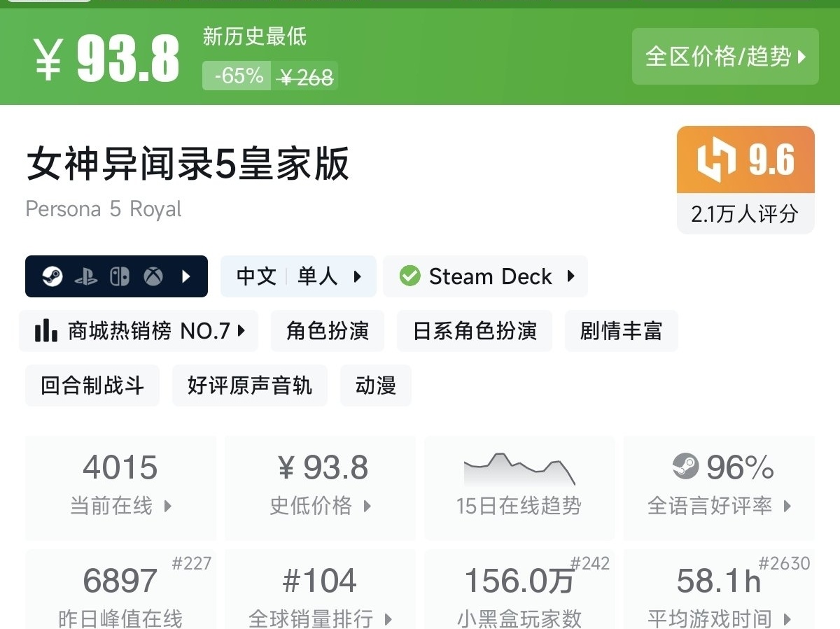Click the original price ¥268
This screenshot has height=629, width=840.
pyautogui.click(x=305, y=78)
